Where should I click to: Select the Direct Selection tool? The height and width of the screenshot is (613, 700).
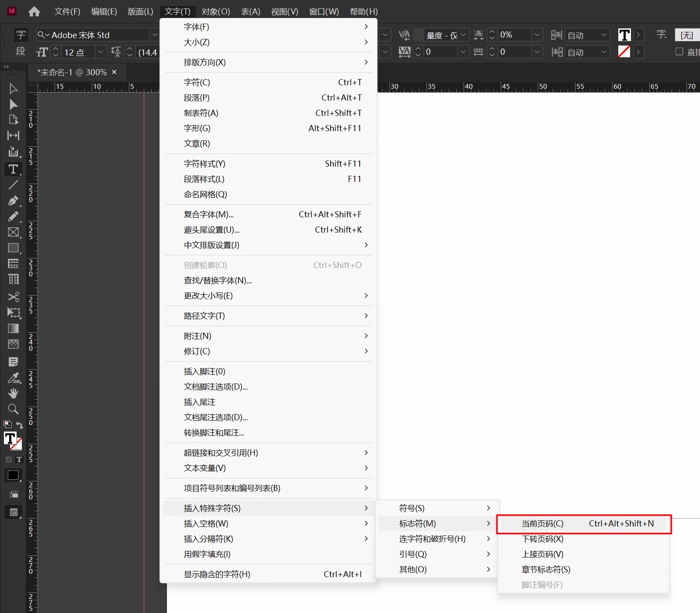13,104
